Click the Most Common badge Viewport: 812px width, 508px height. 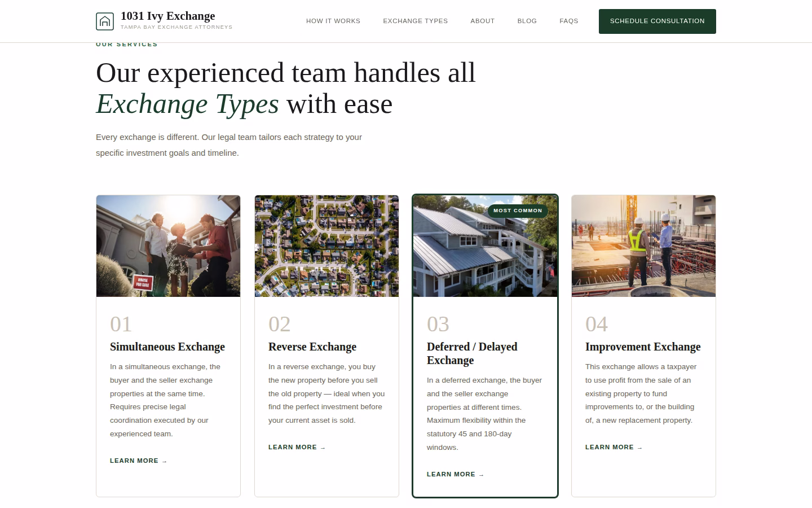517,211
